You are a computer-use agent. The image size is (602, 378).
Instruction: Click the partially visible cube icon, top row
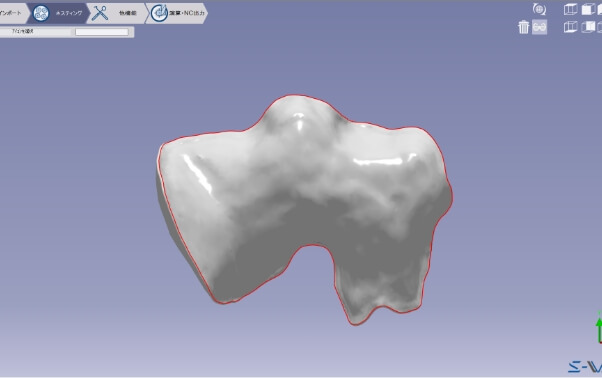coord(600,9)
